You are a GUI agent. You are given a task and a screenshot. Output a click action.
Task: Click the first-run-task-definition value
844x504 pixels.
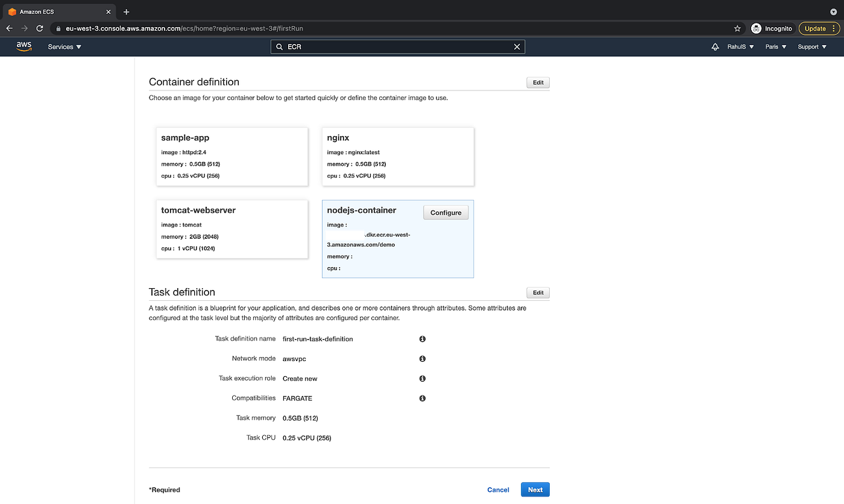click(318, 339)
